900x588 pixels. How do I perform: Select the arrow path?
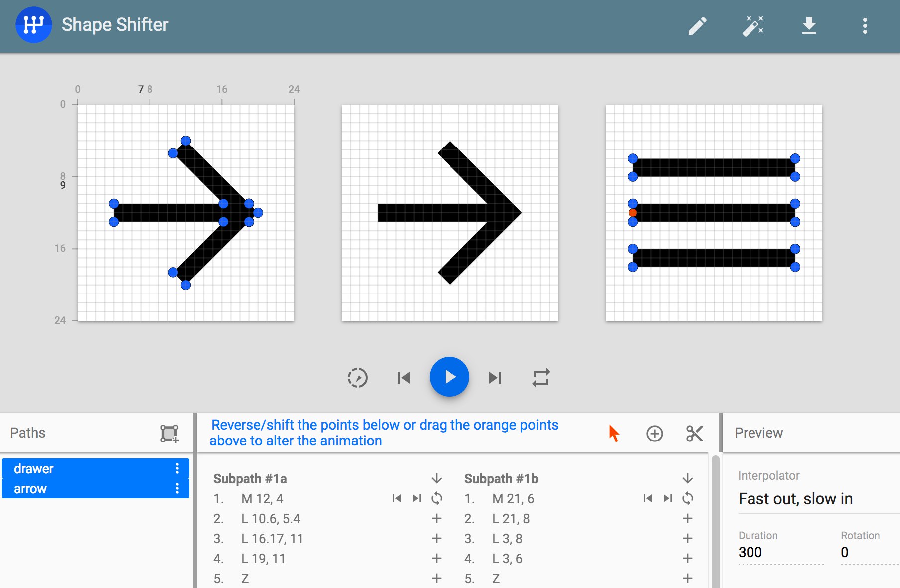click(x=96, y=488)
